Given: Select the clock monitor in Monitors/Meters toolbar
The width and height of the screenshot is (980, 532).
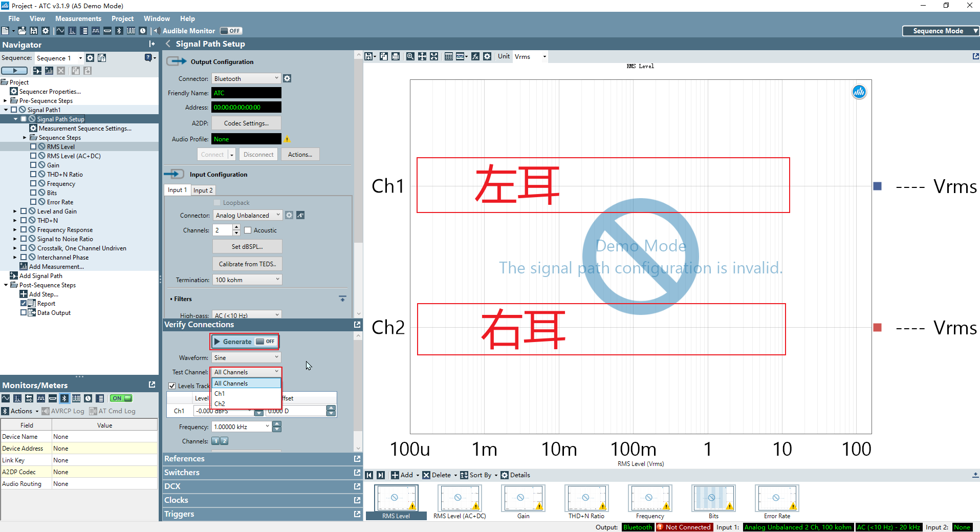Looking at the screenshot, I should click(88, 398).
